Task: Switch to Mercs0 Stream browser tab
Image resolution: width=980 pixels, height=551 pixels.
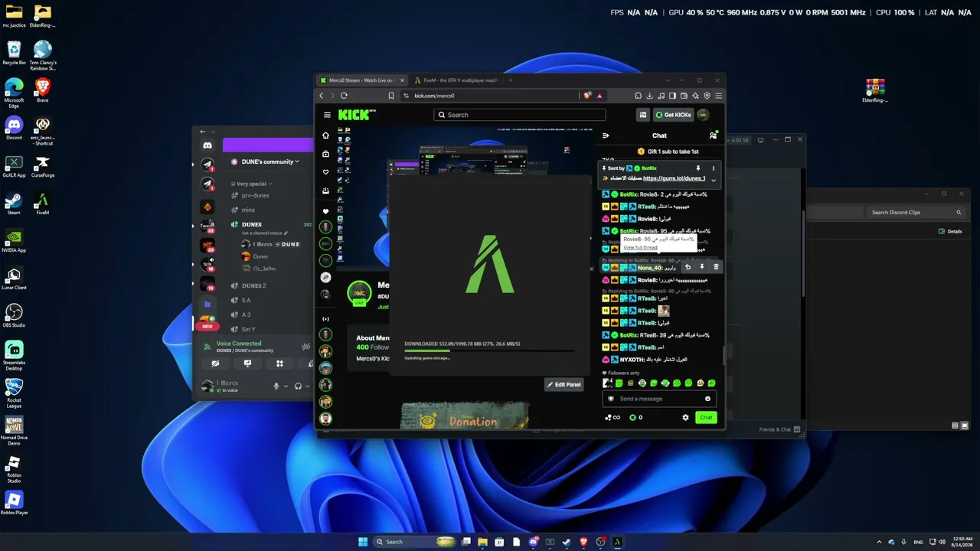Action: 363,80
